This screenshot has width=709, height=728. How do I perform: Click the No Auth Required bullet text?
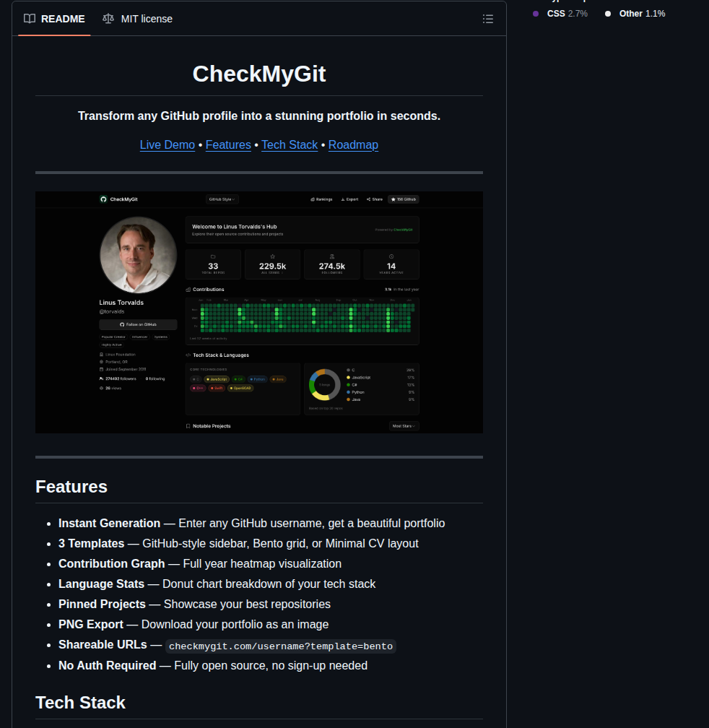(x=213, y=666)
